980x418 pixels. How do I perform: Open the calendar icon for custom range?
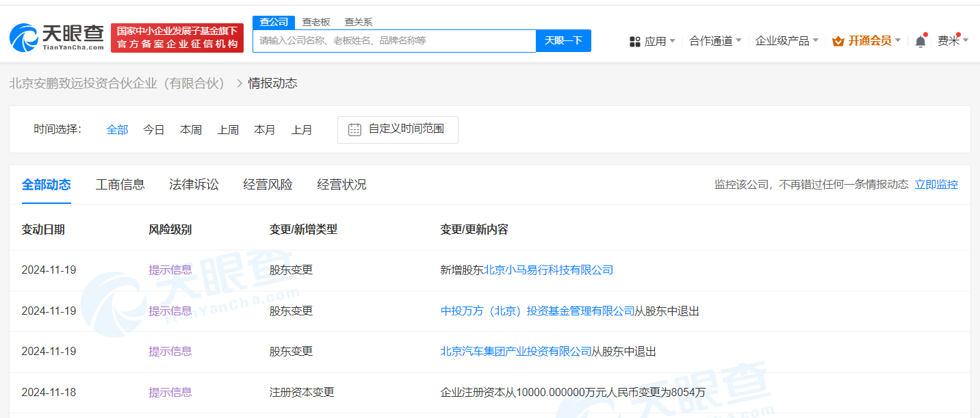point(354,129)
